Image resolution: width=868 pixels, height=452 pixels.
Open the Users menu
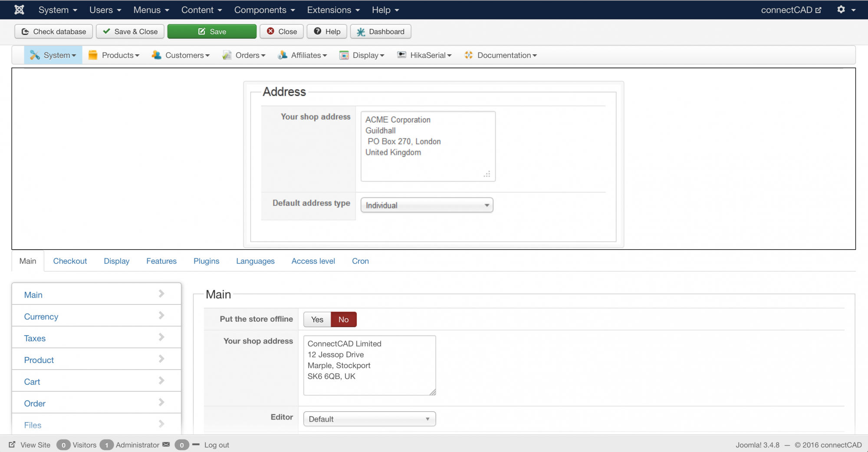[105, 10]
